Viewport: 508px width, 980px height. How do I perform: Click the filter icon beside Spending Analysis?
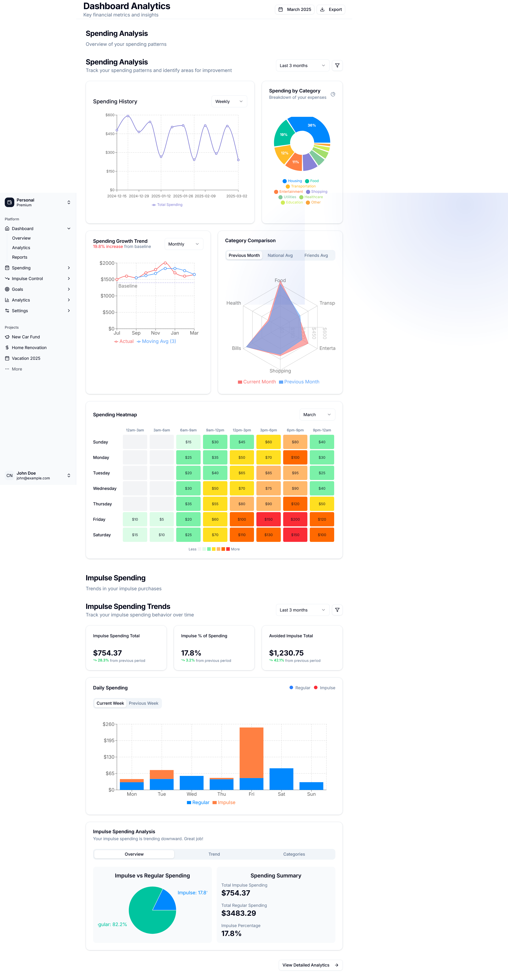(337, 65)
